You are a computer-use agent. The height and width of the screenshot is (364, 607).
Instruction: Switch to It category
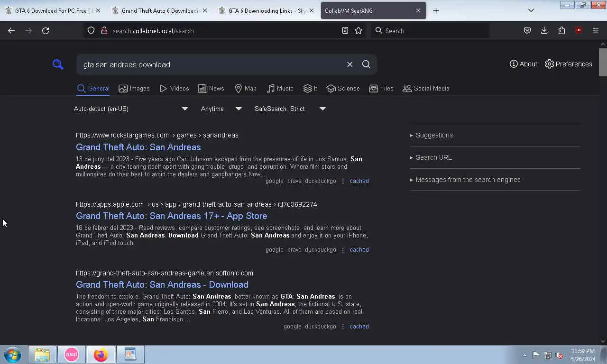click(310, 89)
